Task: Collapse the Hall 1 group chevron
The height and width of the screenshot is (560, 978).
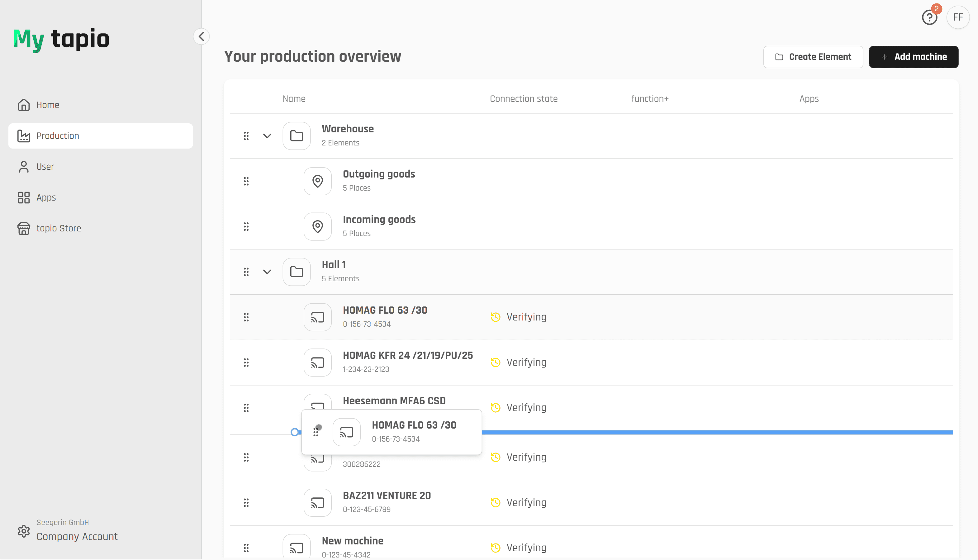Action: click(x=267, y=272)
